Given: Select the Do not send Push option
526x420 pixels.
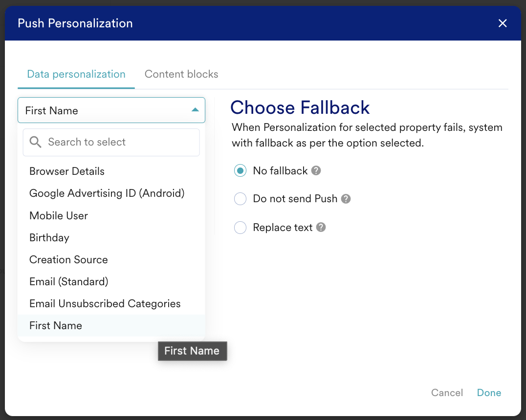Looking at the screenshot, I should 240,199.
